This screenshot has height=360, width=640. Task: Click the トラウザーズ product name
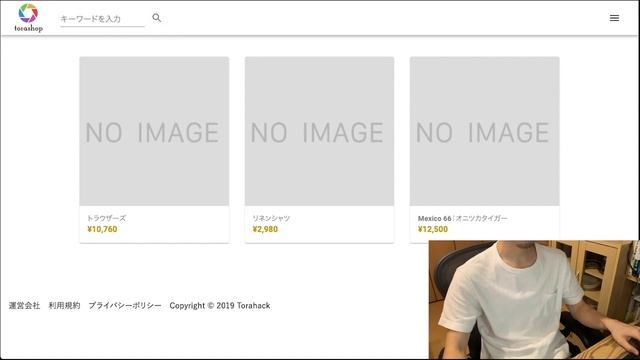(107, 218)
